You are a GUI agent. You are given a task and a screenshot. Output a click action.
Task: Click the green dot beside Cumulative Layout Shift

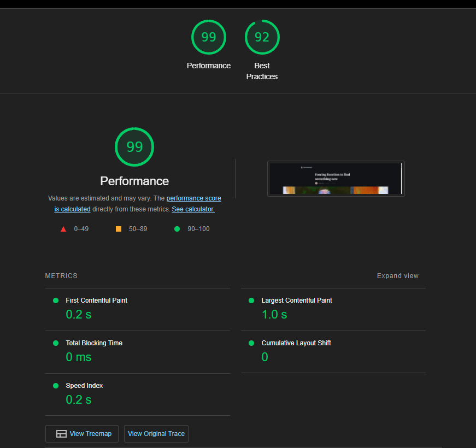(x=251, y=343)
